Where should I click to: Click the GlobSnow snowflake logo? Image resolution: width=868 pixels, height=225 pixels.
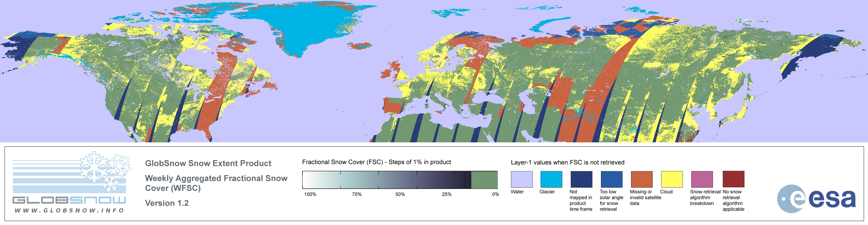pos(105,171)
